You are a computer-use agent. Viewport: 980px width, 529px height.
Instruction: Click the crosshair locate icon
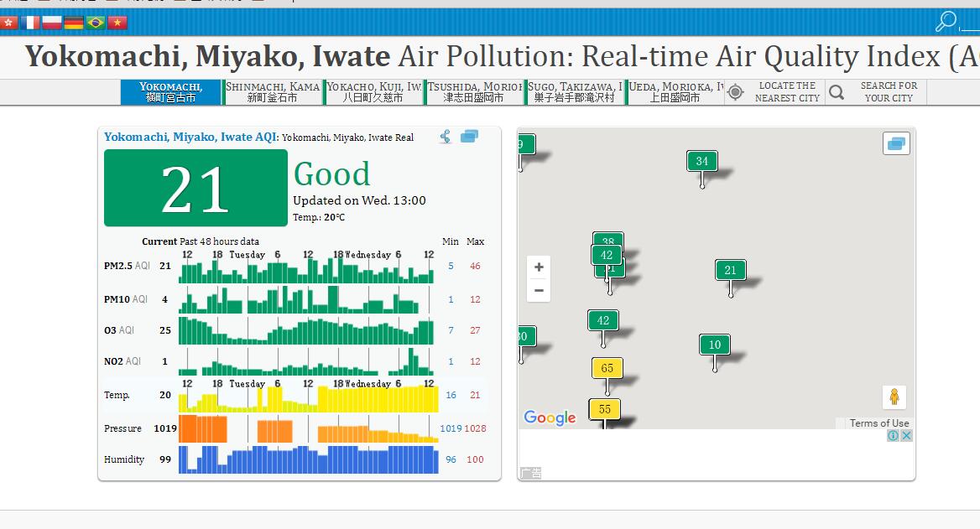click(736, 92)
